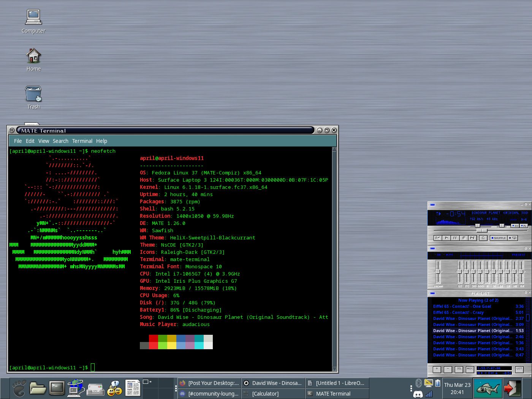Open the Computer desktop icon
This screenshot has width=532, height=399.
[33, 22]
